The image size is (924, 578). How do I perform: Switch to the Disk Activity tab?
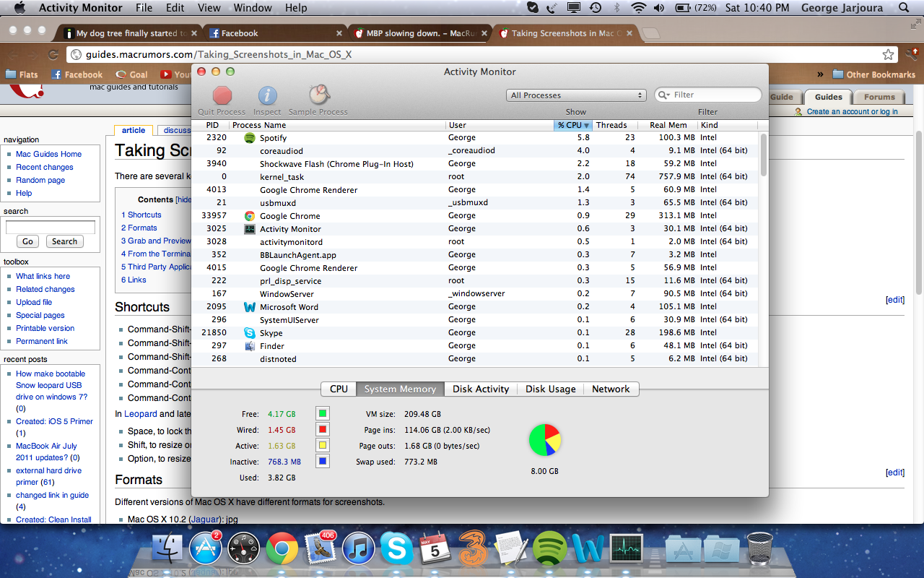(x=481, y=389)
